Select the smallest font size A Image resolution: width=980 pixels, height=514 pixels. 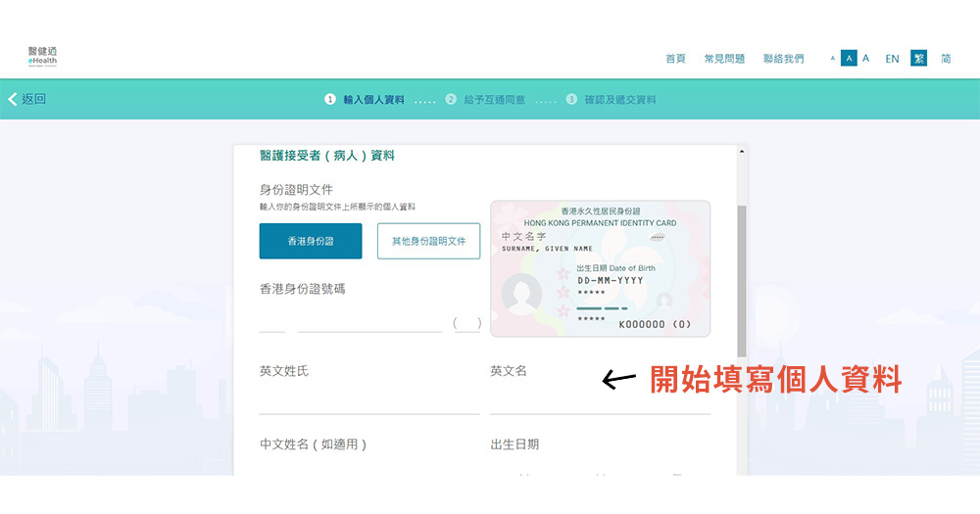tap(833, 59)
